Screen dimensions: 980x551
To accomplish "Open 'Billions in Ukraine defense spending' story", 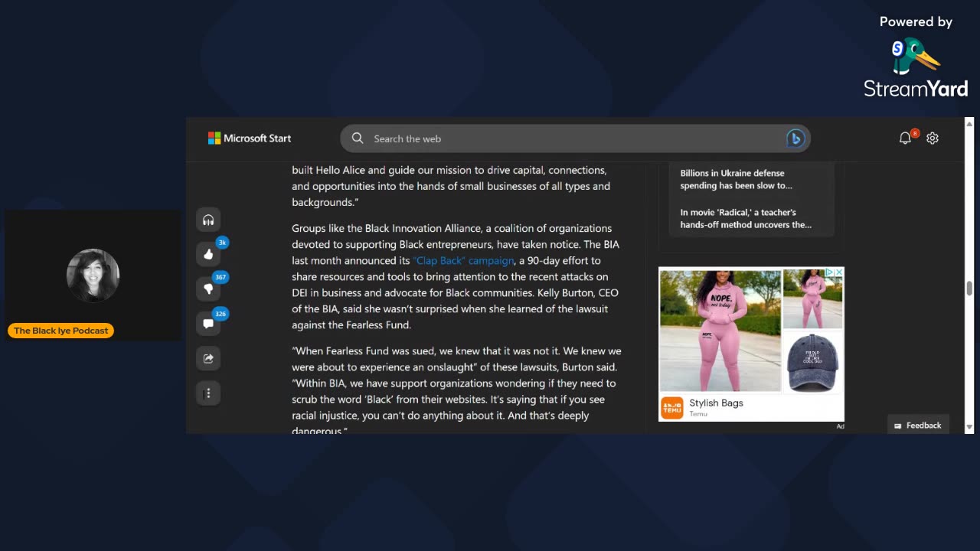I will (x=737, y=179).
